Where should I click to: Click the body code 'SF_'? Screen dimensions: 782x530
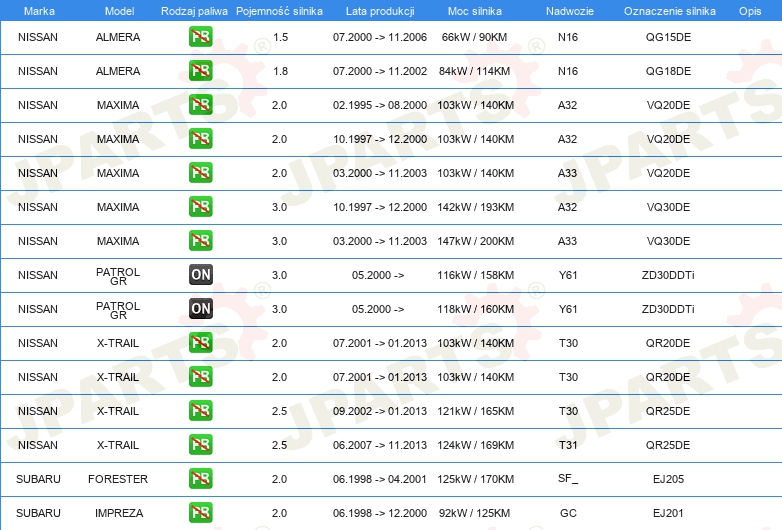(568, 479)
